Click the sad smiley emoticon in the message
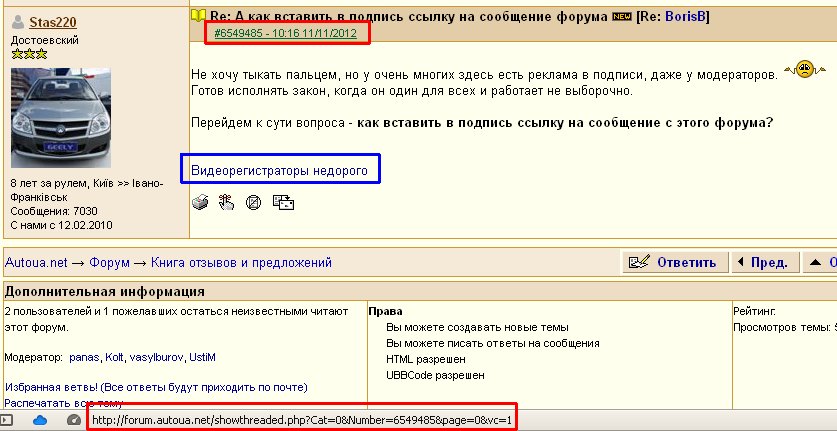Screen dimensions: 837x431 [797, 71]
